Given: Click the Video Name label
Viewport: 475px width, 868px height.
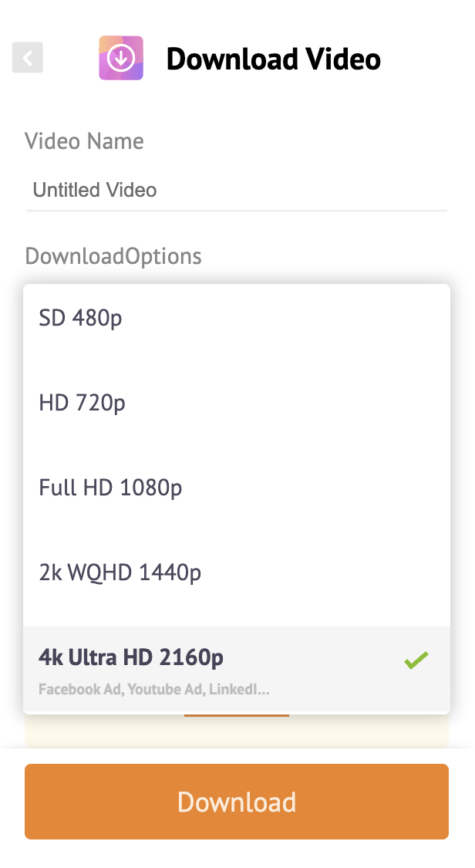Looking at the screenshot, I should [84, 142].
